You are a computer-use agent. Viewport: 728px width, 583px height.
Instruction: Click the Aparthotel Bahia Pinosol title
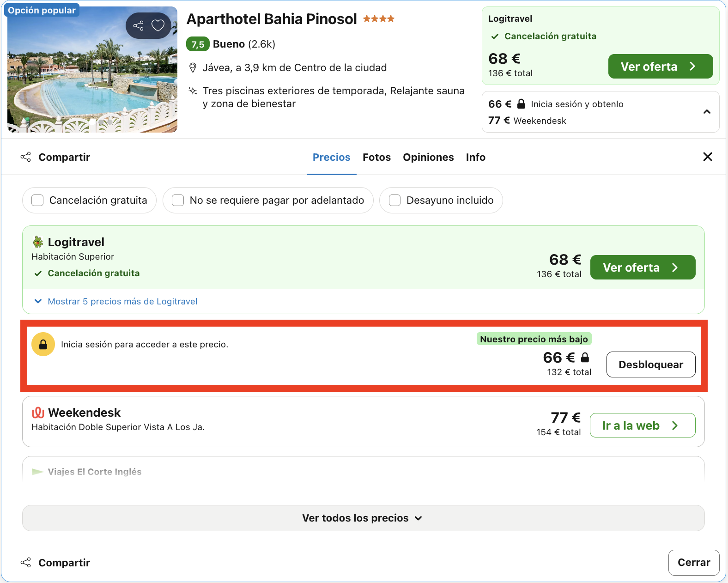tap(272, 19)
